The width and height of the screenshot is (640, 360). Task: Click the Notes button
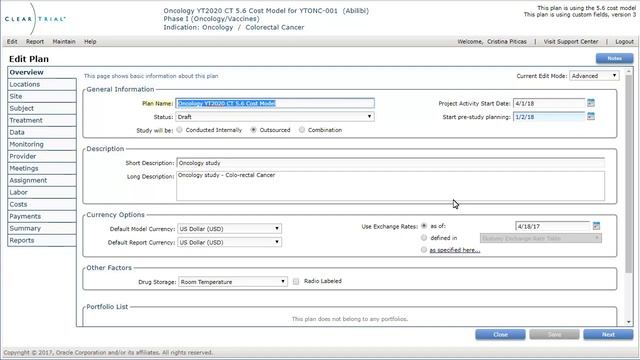(x=614, y=58)
